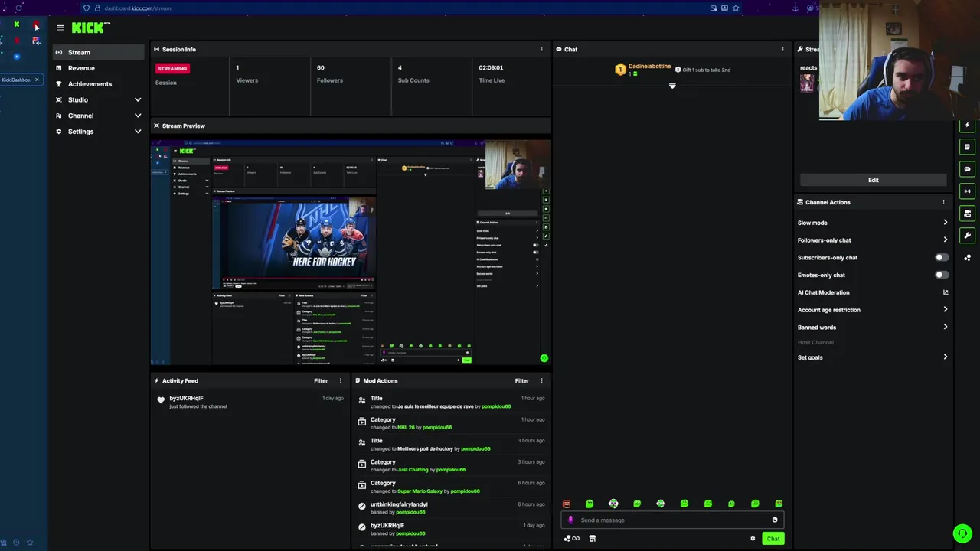Click the 60 Followers count
The width and height of the screenshot is (980, 551).
click(321, 67)
